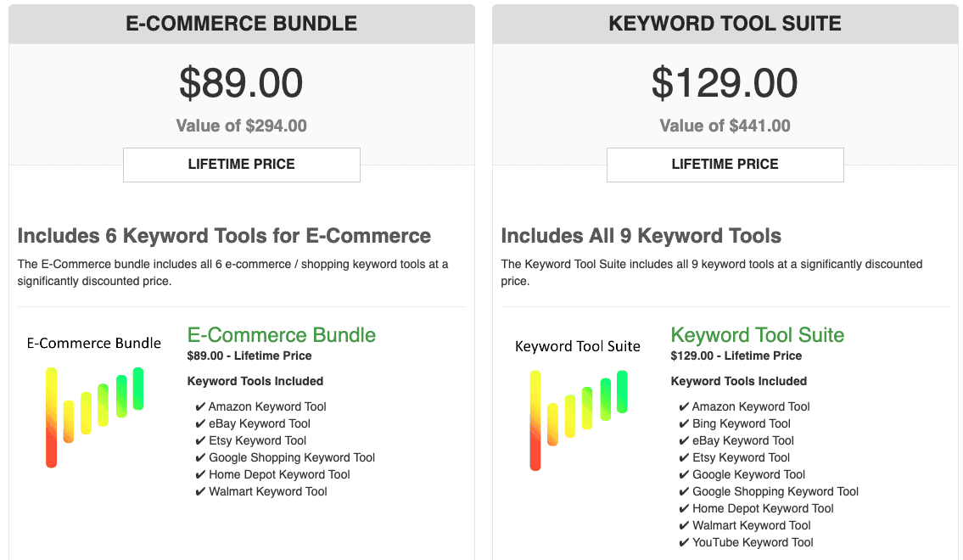Click the E-COMMERCE BUNDLE header title
The width and height of the screenshot is (963, 560).
[x=241, y=24]
